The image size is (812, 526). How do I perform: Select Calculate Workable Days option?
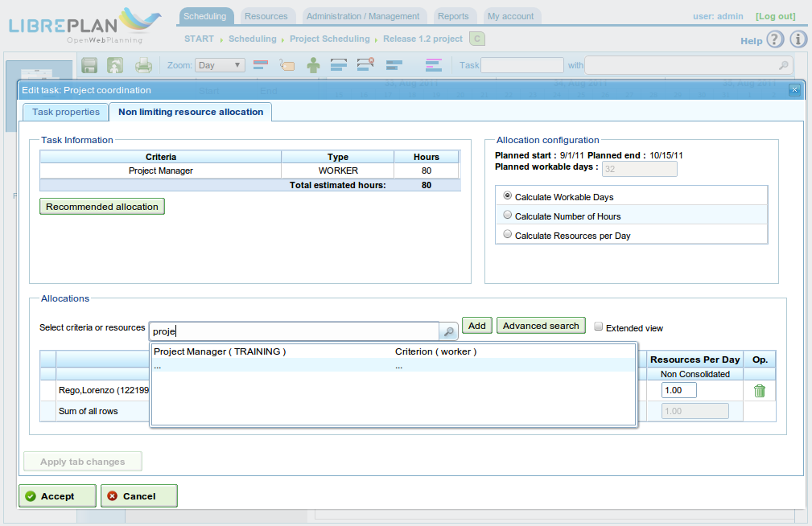coord(508,195)
